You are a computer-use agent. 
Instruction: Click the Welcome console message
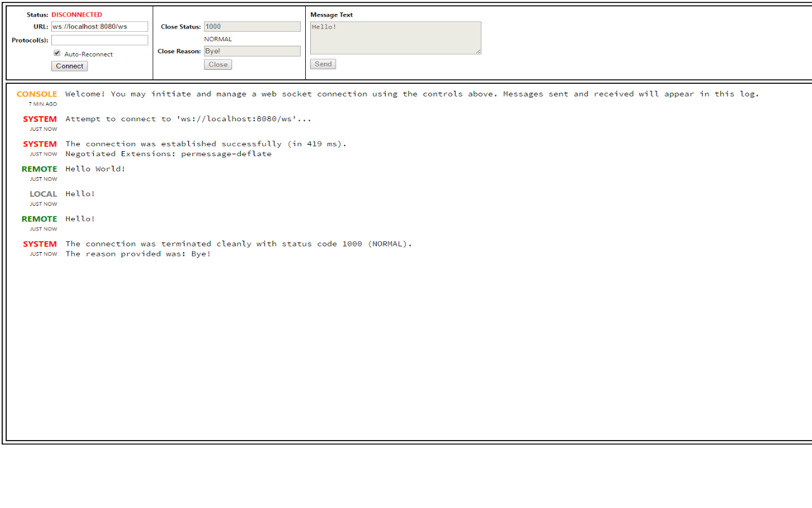412,94
